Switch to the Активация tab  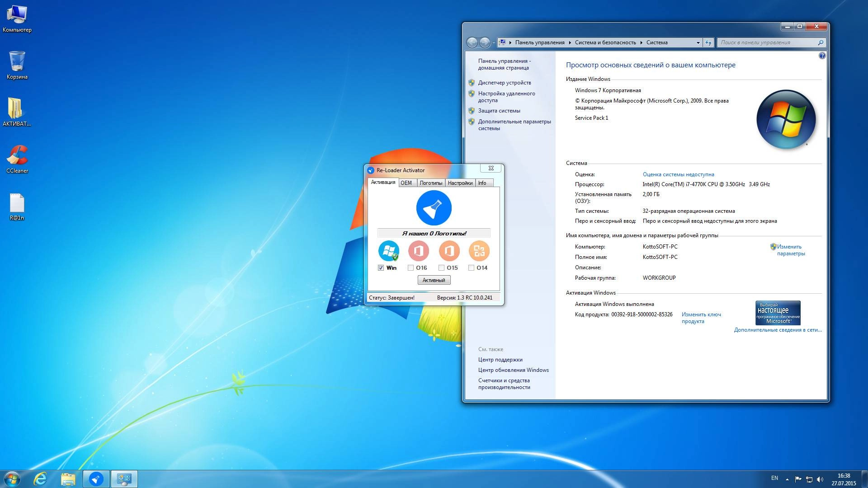click(383, 182)
